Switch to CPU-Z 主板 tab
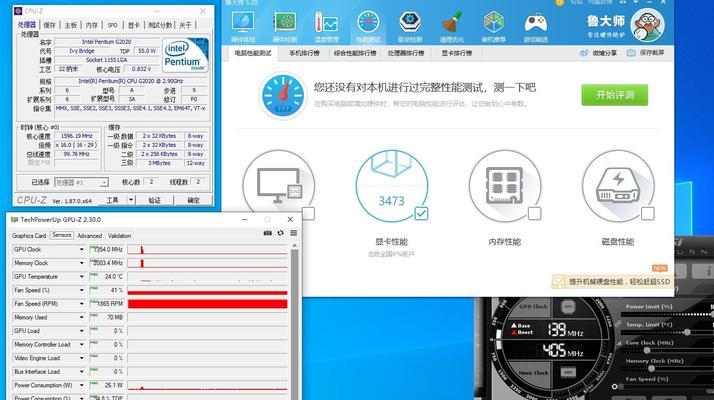This screenshot has height=400, width=714. pos(71,25)
